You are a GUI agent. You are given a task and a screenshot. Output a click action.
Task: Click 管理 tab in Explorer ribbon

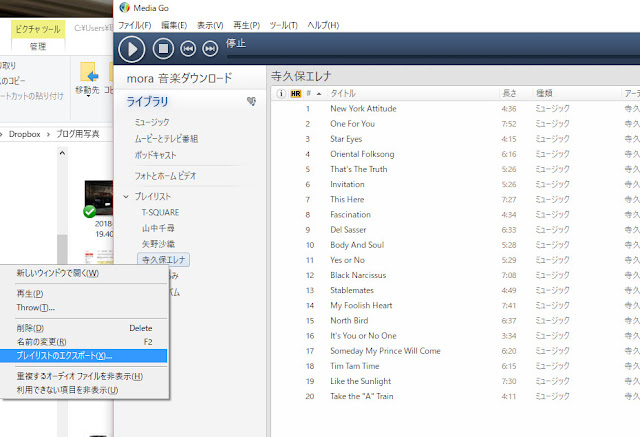point(38,46)
